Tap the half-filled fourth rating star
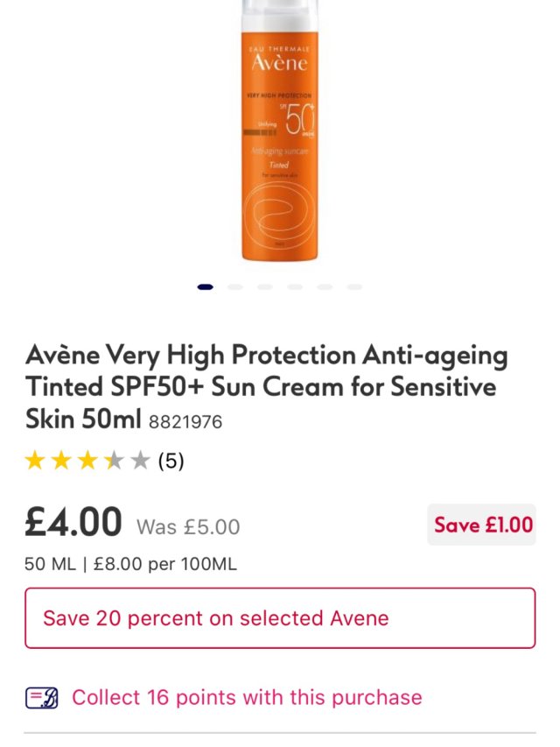Viewport: 560px width, 747px height. (x=114, y=461)
